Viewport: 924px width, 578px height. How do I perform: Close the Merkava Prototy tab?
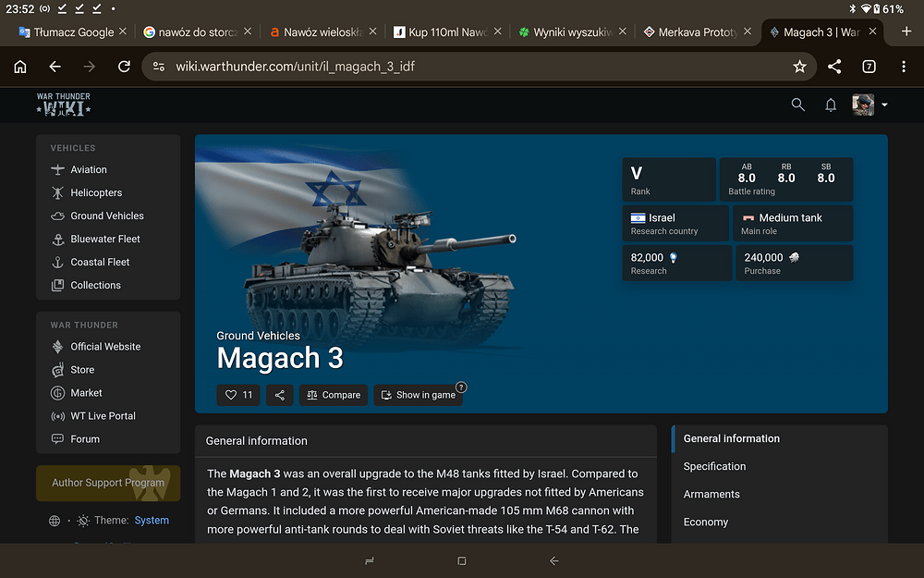coord(748,31)
